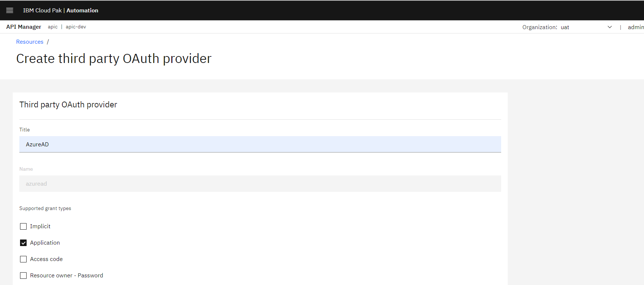The height and width of the screenshot is (285, 644).
Task: Click the Name field label
Action: (26, 169)
